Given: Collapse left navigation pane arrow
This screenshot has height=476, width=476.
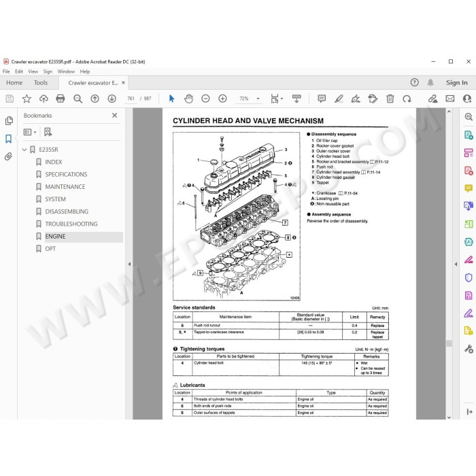Looking at the screenshot, I should (129, 264).
